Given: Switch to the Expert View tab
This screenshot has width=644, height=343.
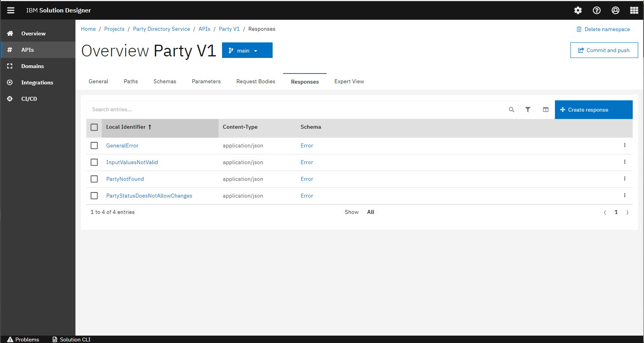Looking at the screenshot, I should [349, 82].
